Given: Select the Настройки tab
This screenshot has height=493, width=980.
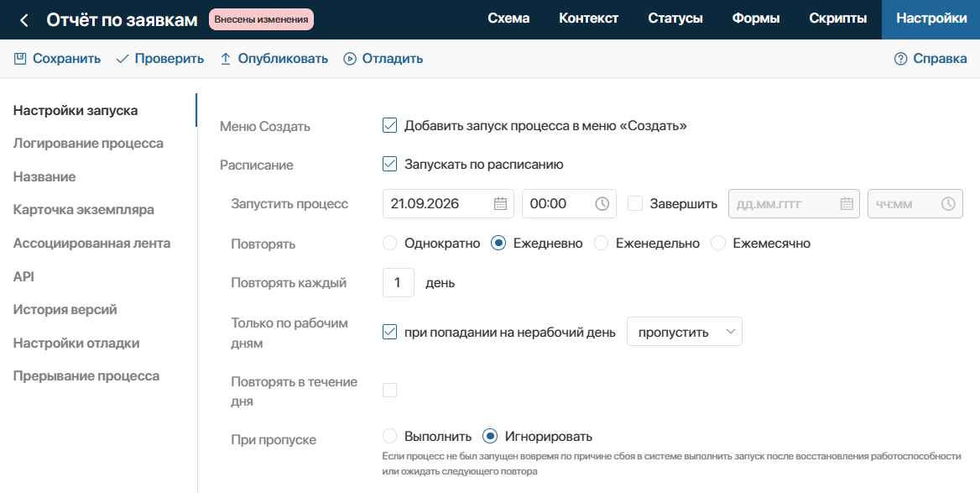Looking at the screenshot, I should [931, 18].
